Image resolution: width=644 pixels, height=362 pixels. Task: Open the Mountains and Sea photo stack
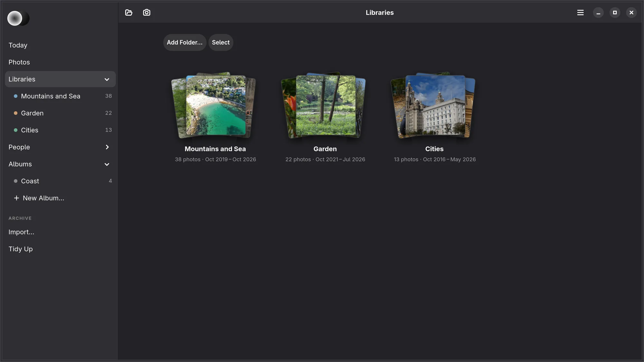214,106
